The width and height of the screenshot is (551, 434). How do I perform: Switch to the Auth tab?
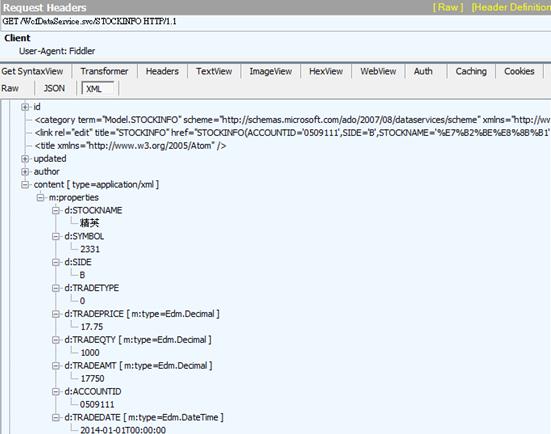(x=423, y=71)
